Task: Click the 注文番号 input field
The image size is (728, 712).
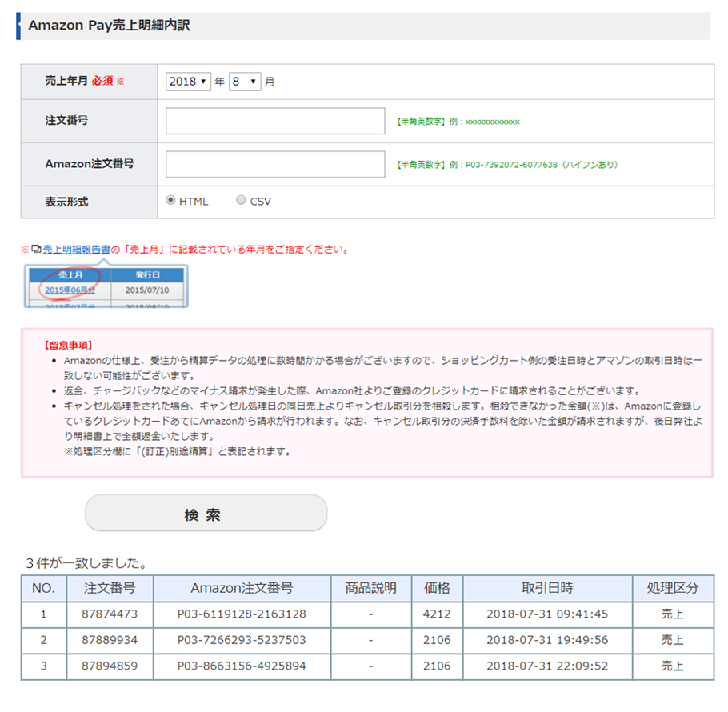Action: point(275,121)
